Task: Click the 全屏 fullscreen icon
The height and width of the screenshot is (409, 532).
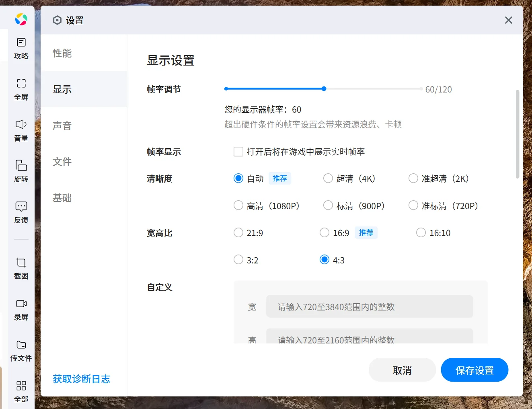Action: pos(21,89)
